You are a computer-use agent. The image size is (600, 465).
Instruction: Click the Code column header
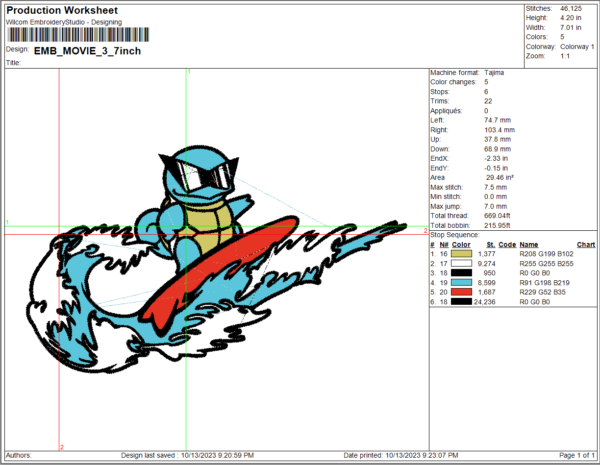(508, 245)
